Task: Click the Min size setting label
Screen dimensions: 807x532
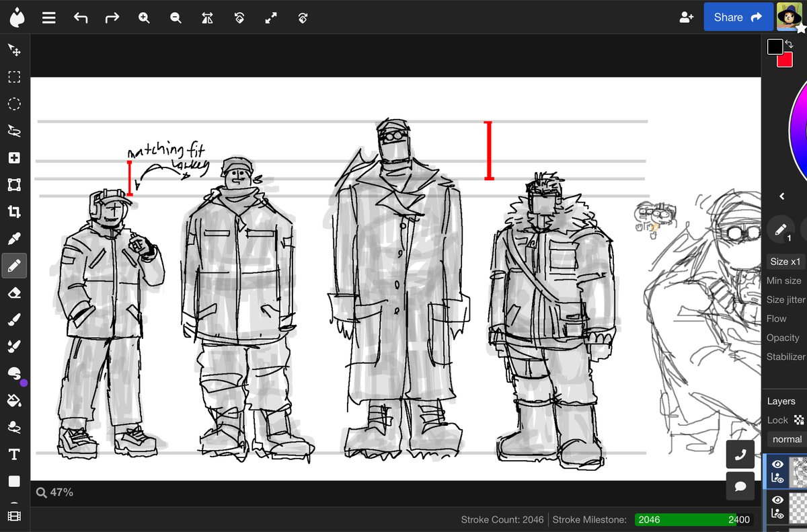Action: click(784, 280)
